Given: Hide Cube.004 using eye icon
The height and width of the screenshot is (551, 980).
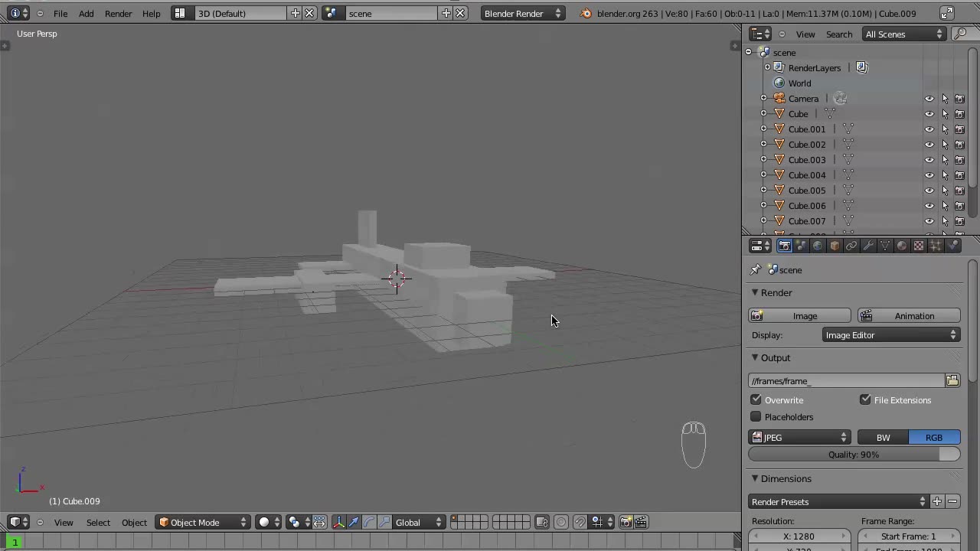Looking at the screenshot, I should pyautogui.click(x=929, y=175).
